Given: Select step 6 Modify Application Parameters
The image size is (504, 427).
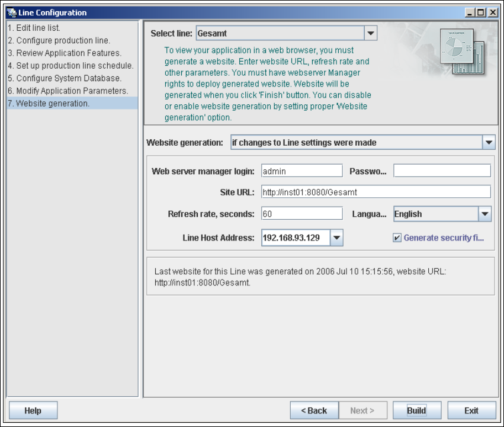Looking at the screenshot, I should coord(72,91).
